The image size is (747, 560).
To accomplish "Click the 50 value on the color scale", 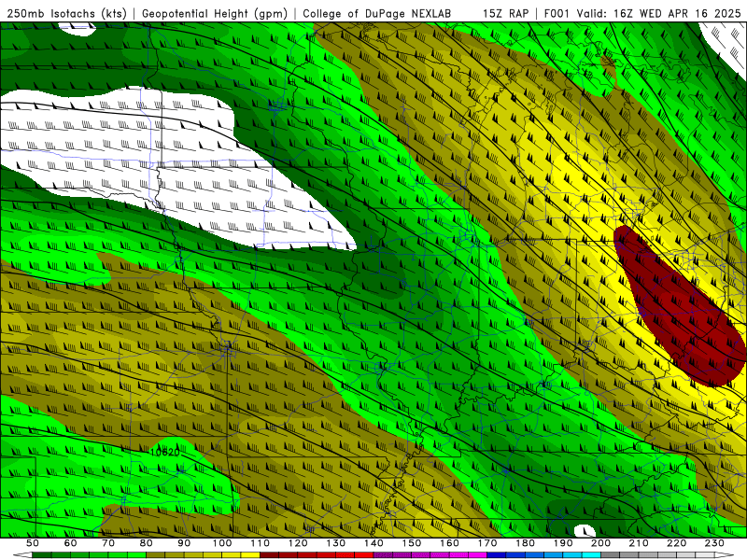I will (33, 543).
